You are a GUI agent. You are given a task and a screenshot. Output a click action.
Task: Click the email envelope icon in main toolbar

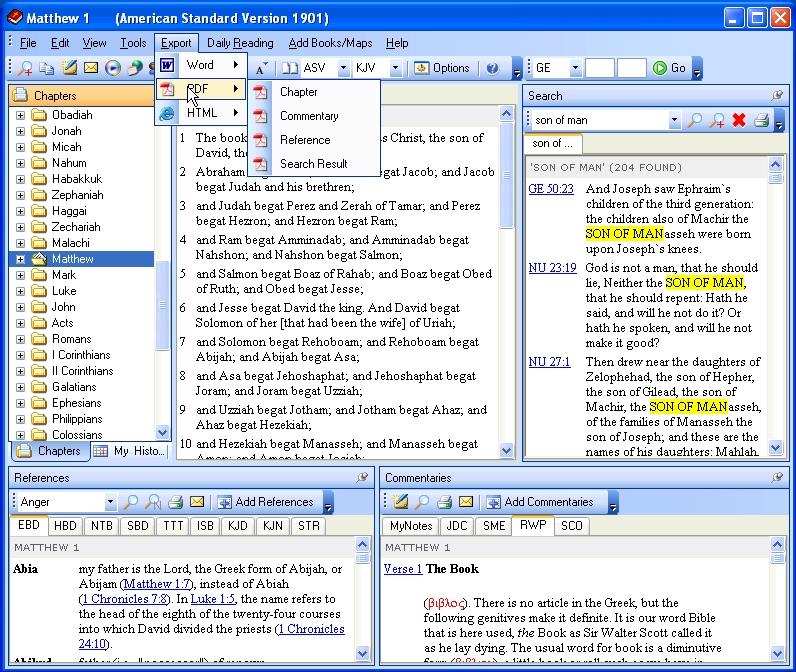pyautogui.click(x=91, y=68)
